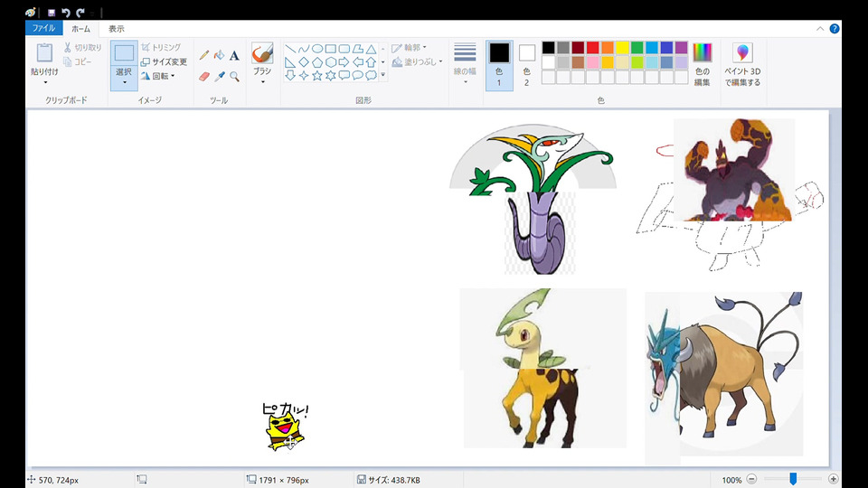Click the yellow Pikachu drawing on canvas

click(x=285, y=431)
